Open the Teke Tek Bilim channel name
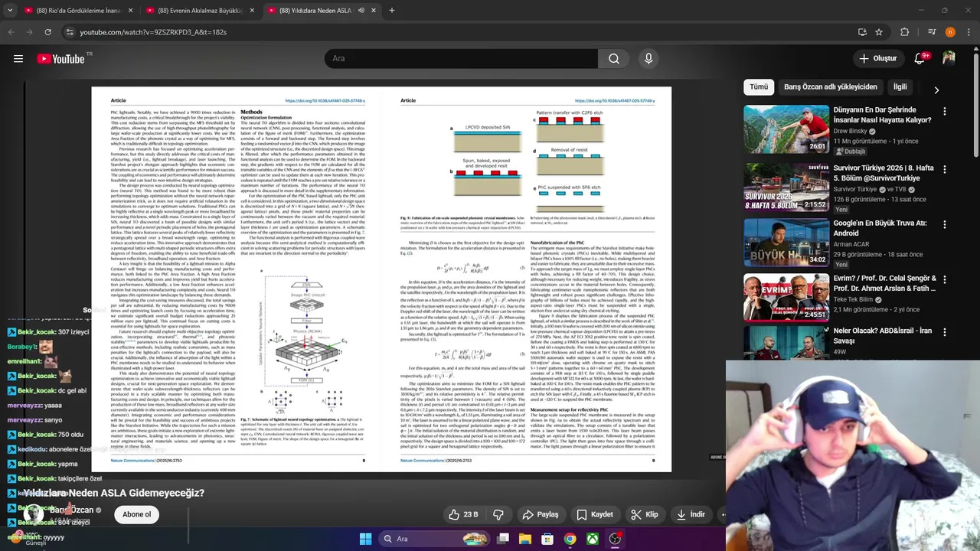This screenshot has width=980, height=551. [854, 299]
